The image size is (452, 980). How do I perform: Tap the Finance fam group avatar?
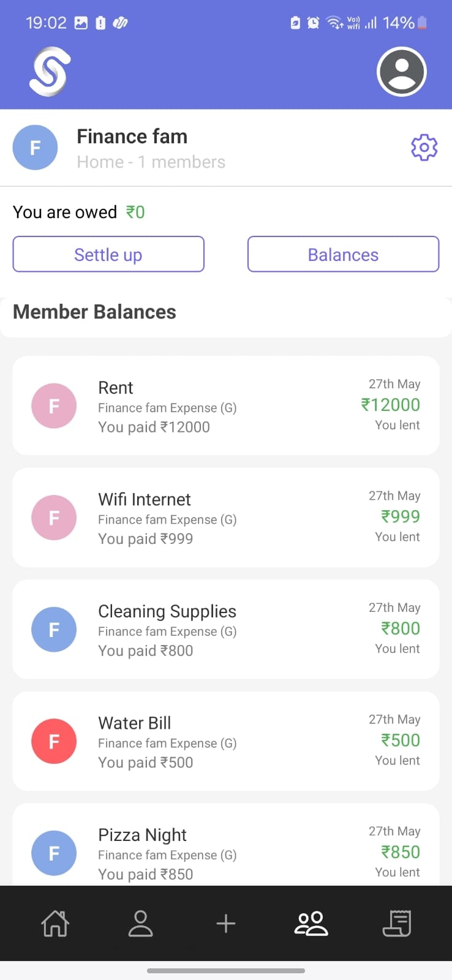pyautogui.click(x=36, y=148)
